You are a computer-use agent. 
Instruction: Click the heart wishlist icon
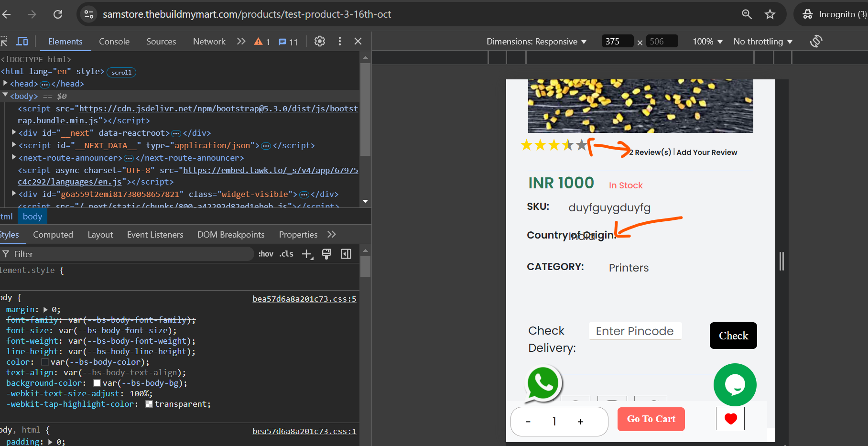click(x=730, y=419)
